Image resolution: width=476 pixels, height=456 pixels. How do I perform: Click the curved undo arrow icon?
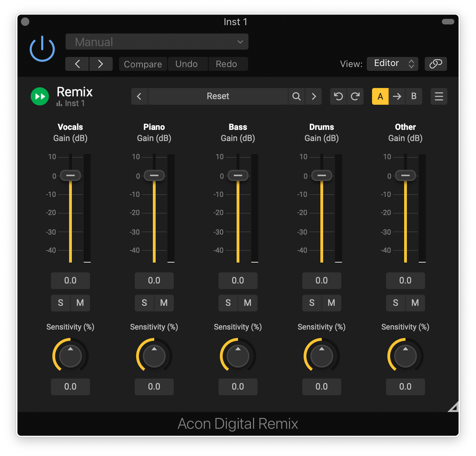point(338,96)
